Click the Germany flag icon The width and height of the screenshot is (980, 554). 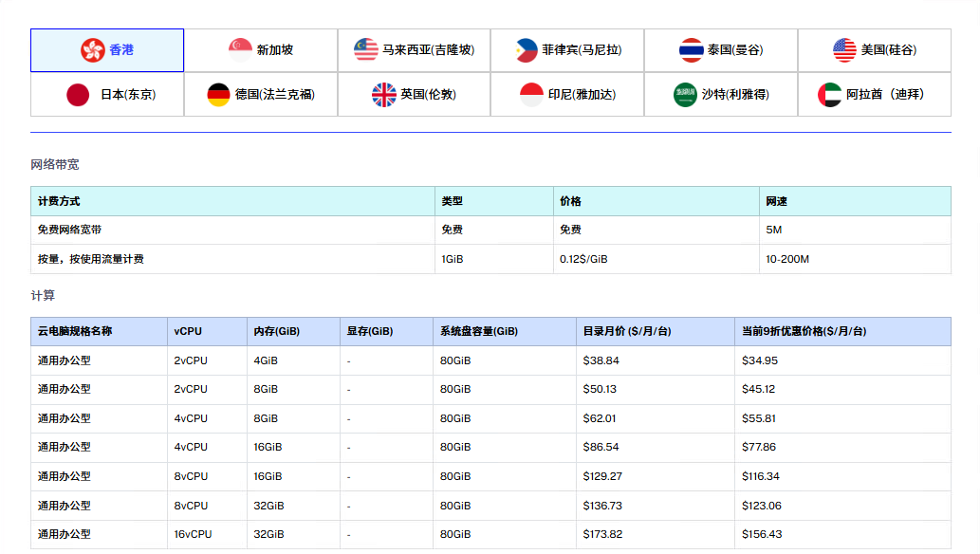click(x=219, y=95)
